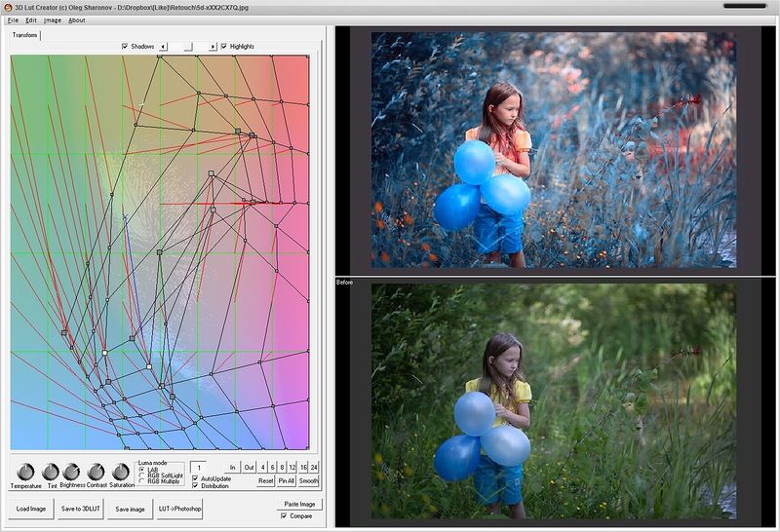Disable the AutoUpdate checkbox
Screen dimensions: 780x532
click(x=195, y=478)
